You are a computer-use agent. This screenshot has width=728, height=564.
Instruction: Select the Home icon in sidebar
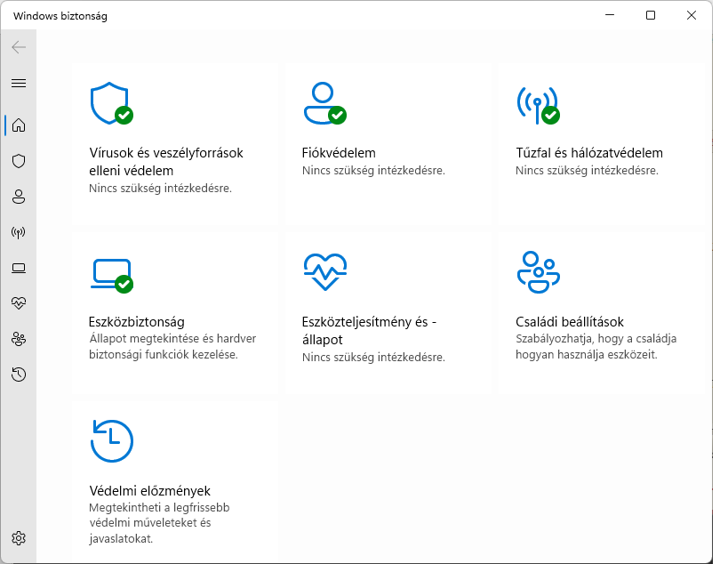click(19, 125)
